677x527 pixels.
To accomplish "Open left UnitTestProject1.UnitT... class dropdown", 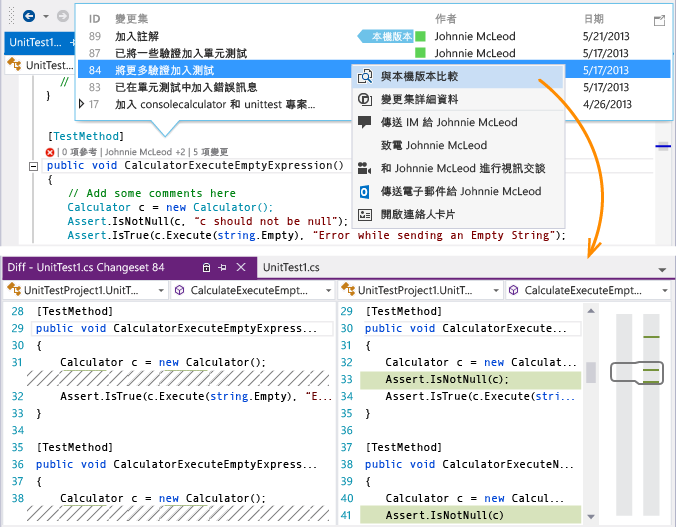I will [x=161, y=290].
